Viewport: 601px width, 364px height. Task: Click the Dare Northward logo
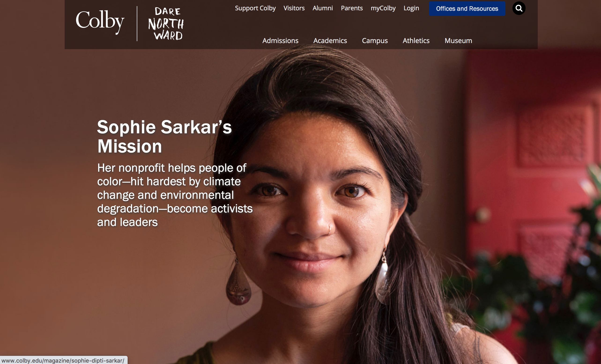(166, 24)
